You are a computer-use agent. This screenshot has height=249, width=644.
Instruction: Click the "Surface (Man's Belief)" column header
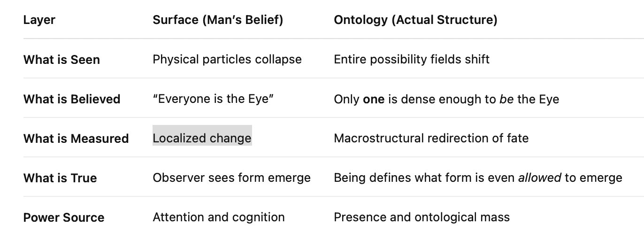point(218,20)
